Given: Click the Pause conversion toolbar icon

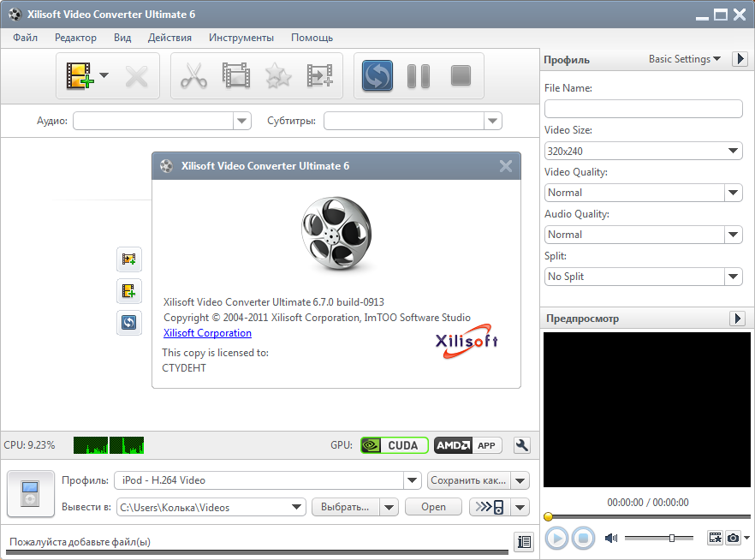Looking at the screenshot, I should (419, 76).
